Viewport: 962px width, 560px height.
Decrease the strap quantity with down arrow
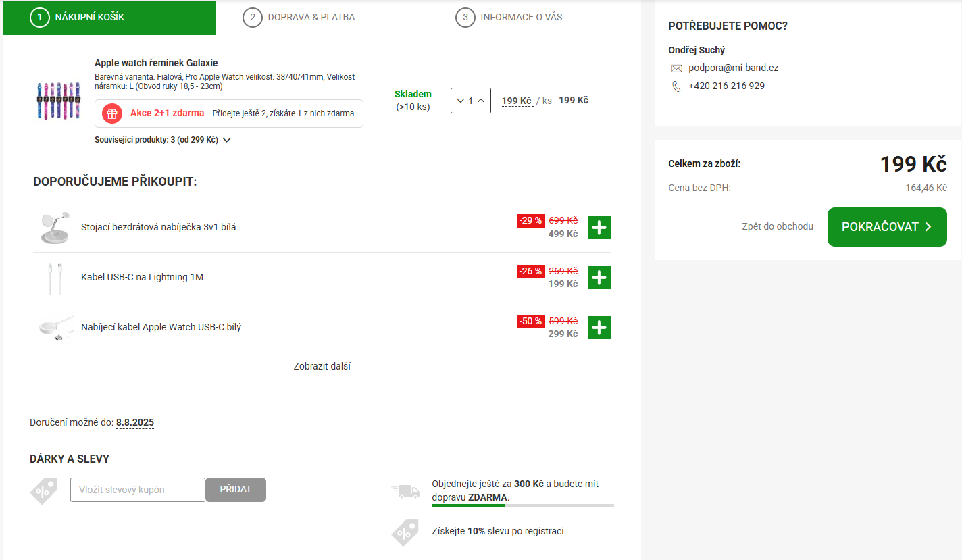(460, 101)
